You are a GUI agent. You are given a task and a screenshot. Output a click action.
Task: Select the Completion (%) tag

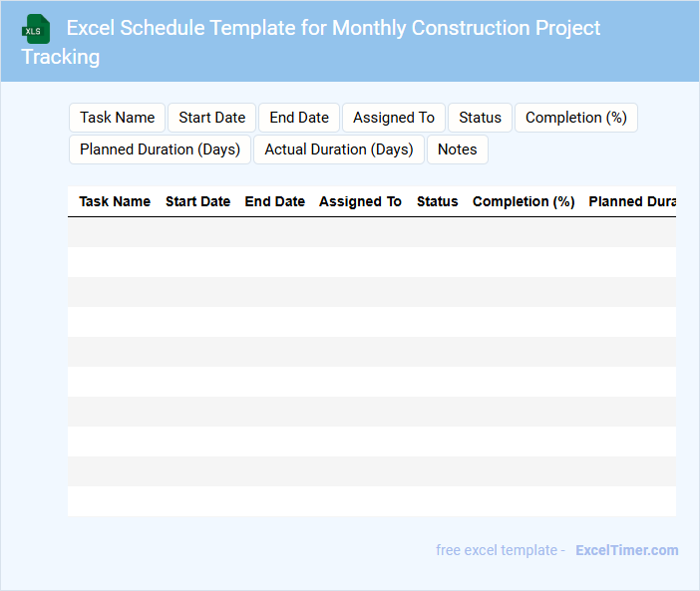[575, 118]
